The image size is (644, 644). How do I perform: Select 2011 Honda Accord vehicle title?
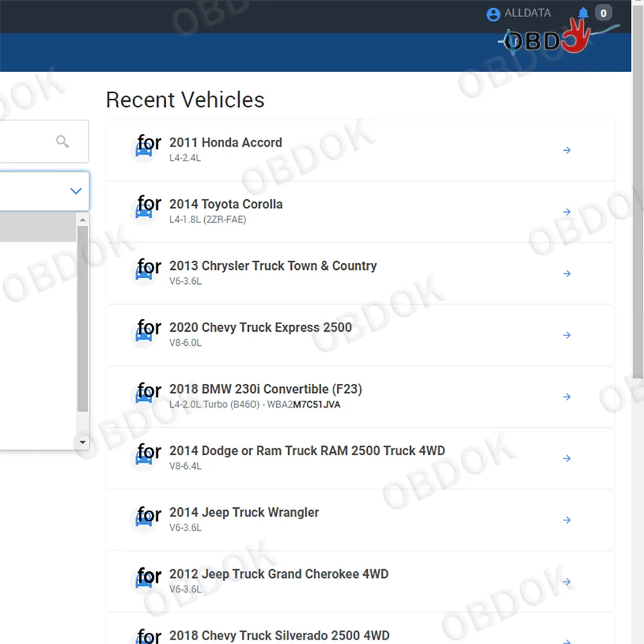(225, 142)
